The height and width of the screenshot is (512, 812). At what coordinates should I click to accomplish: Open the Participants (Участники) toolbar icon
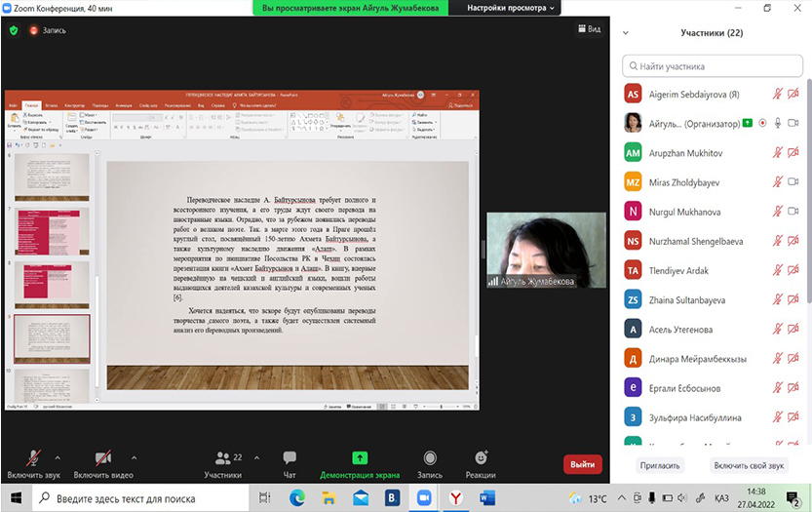pyautogui.click(x=222, y=458)
